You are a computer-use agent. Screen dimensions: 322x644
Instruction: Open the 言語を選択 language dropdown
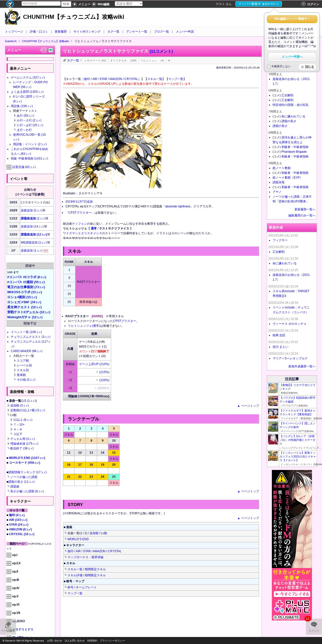pos(129,4)
